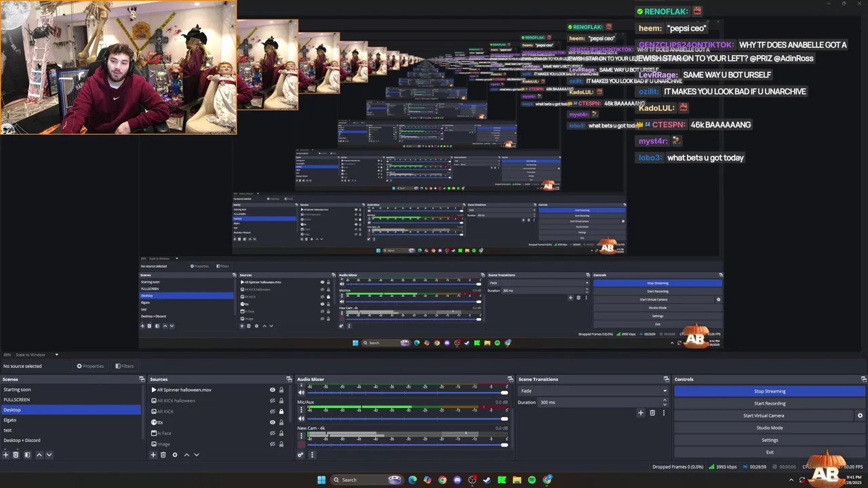Viewport: 868px width, 488px height.
Task: Add a new scene with the plus icon
Action: (x=5, y=455)
